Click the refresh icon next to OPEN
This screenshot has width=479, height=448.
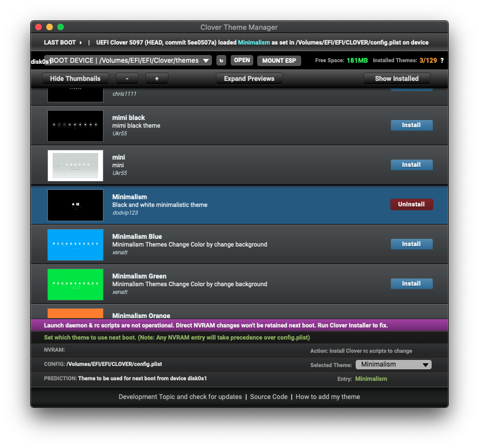point(221,61)
